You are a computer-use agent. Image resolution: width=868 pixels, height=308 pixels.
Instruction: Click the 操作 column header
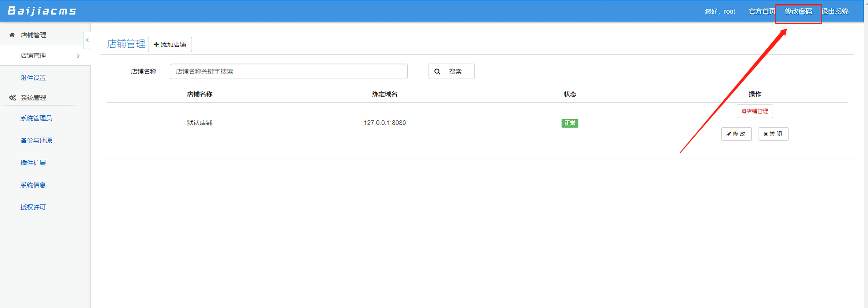coord(755,94)
